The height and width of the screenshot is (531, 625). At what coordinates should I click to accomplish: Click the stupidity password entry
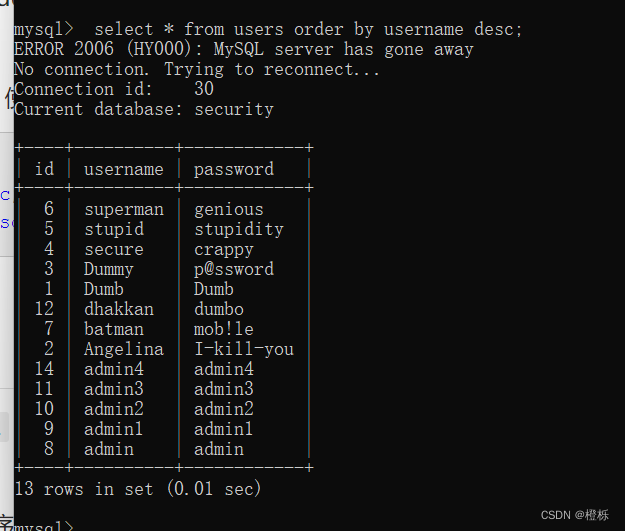tap(239, 230)
